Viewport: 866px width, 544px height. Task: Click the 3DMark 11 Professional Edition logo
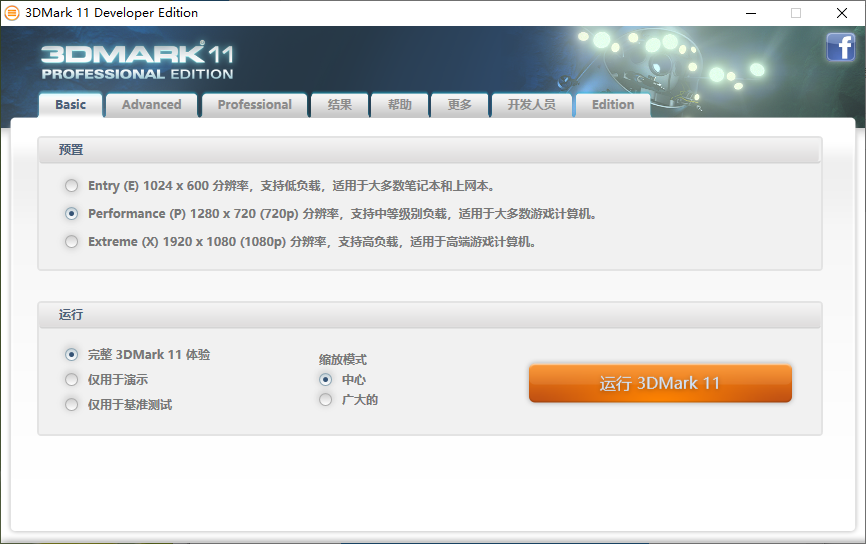click(x=137, y=60)
